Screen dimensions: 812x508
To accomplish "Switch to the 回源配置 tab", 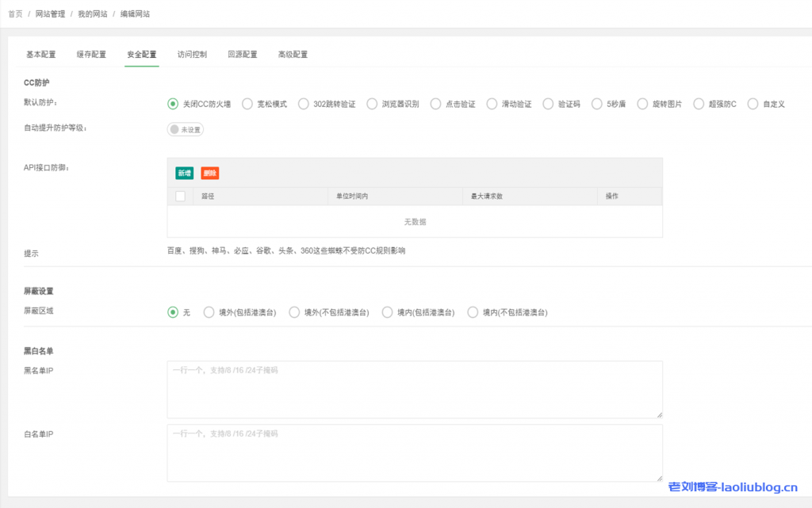I will click(x=242, y=55).
